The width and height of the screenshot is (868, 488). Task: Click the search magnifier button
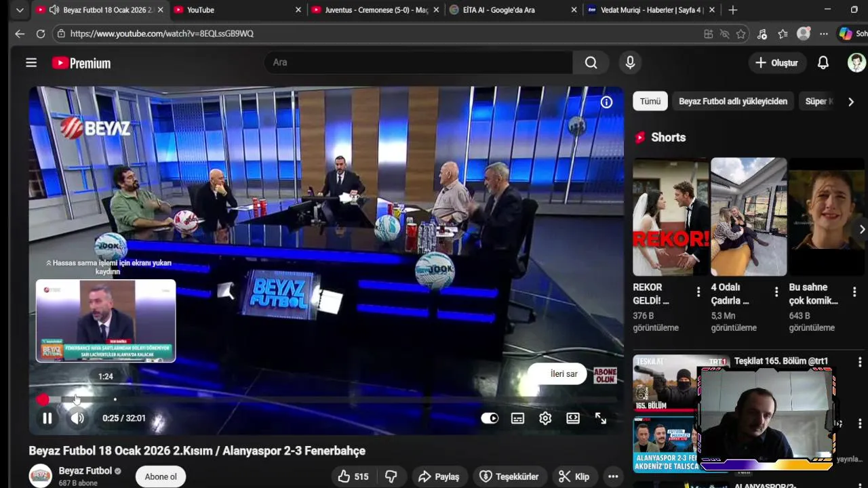click(591, 62)
